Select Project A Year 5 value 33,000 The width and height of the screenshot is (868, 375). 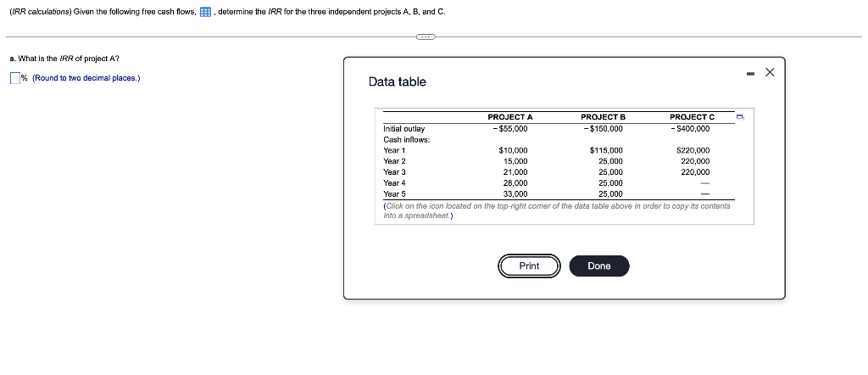(515, 194)
